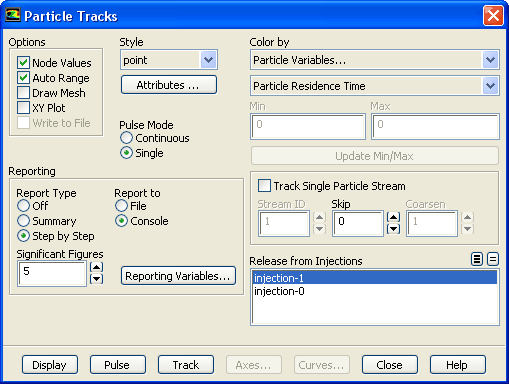Image resolution: width=509 pixels, height=384 pixels.
Task: Enable the XY Plot checkbox
Action: tap(23, 108)
